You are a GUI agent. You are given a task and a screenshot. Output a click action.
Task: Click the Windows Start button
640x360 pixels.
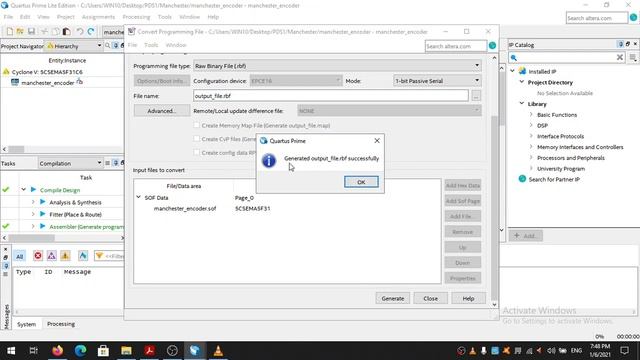[x=11, y=350]
